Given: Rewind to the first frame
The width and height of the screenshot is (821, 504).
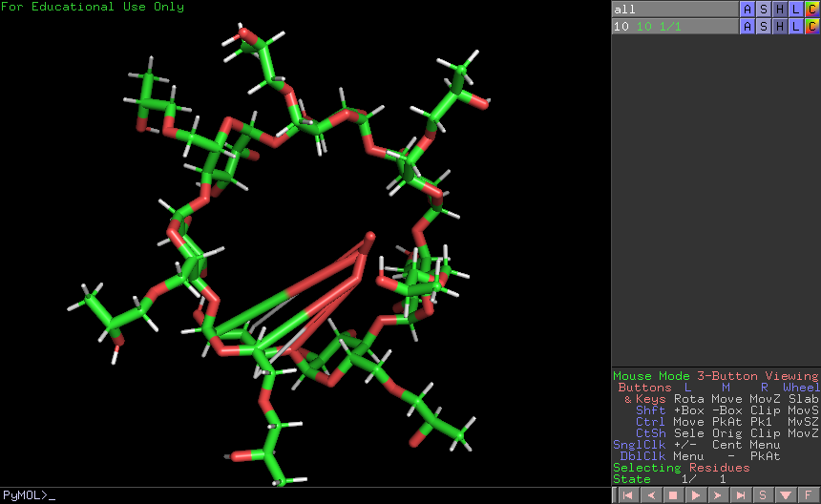Looking at the screenshot, I should point(625,495).
